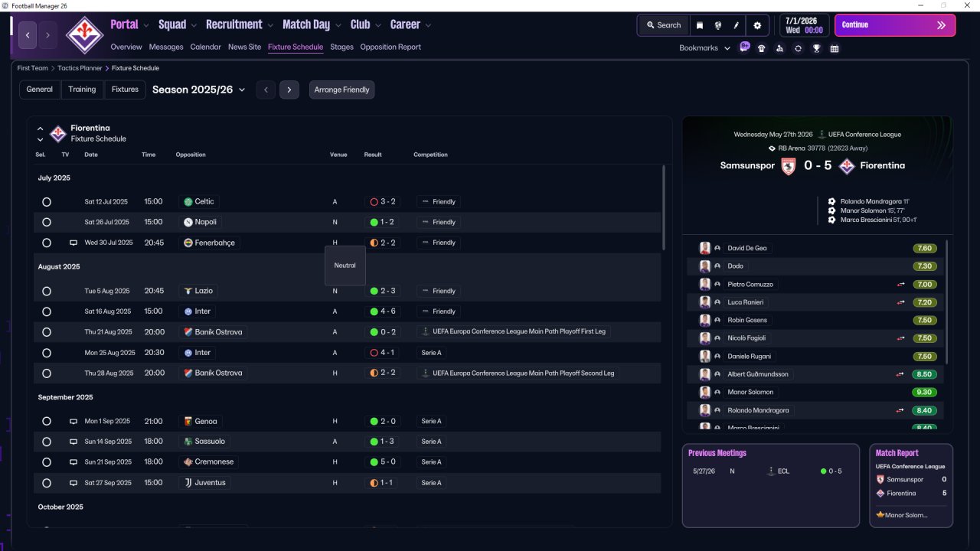Click the Samsunspor badge in match summary
Viewport: 980px width, 551px height.
(x=789, y=166)
